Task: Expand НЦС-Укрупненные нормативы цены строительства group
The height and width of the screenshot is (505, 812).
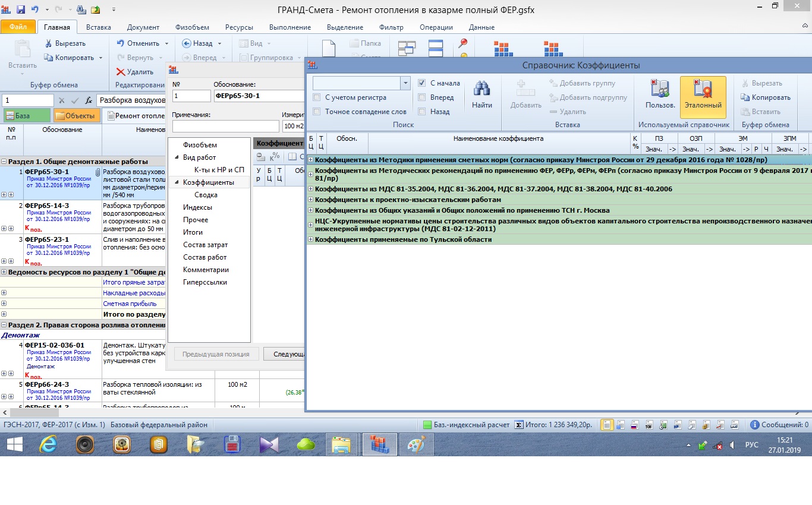Action: click(310, 225)
